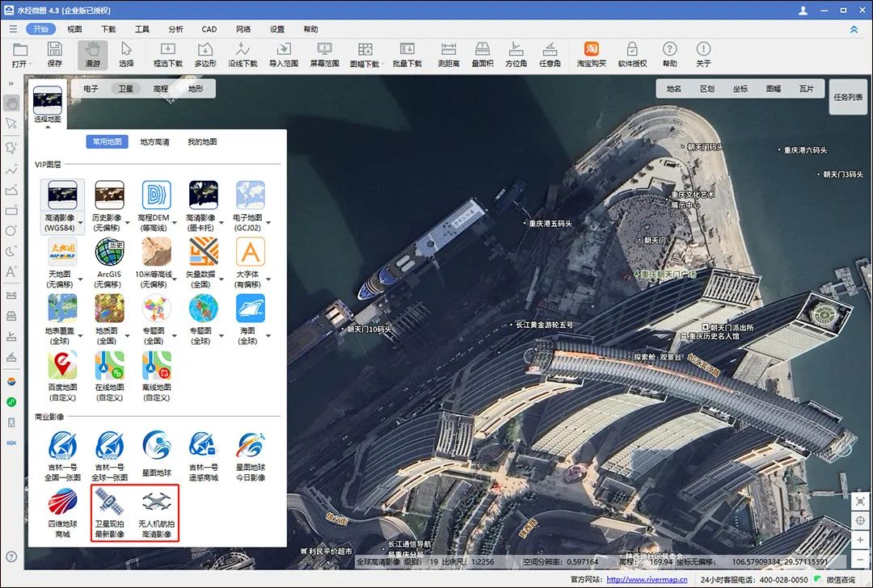Open the 任务列表 task list button
The image size is (873, 588).
[x=848, y=97]
